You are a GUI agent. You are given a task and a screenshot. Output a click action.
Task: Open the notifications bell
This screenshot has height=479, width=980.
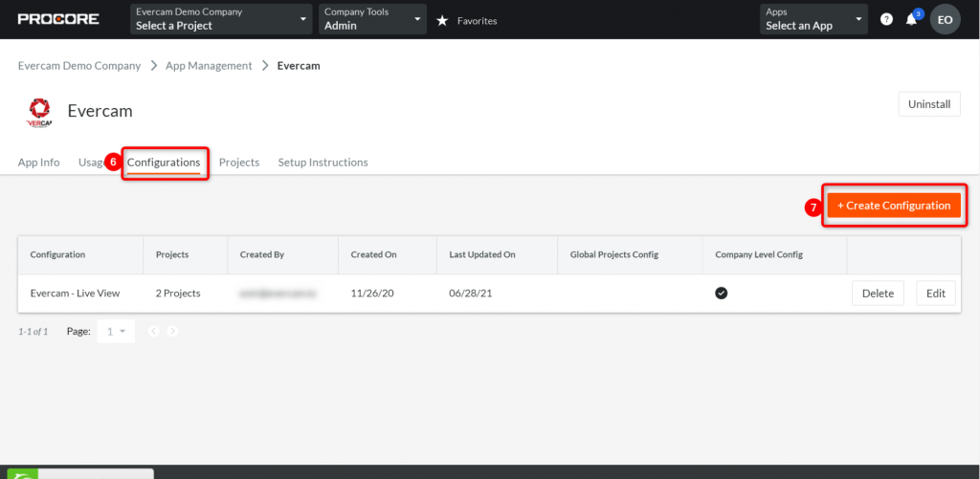click(911, 19)
